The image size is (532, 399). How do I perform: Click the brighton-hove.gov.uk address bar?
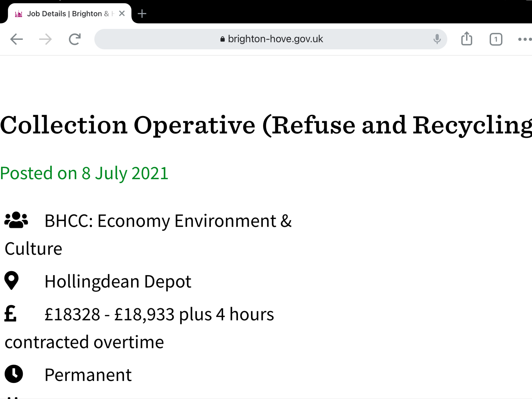(270, 39)
